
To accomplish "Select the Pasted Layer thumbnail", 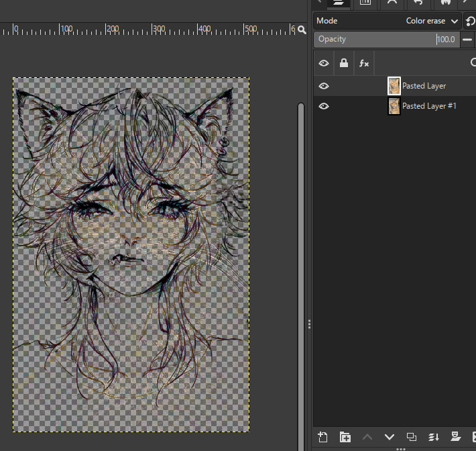I will click(394, 86).
